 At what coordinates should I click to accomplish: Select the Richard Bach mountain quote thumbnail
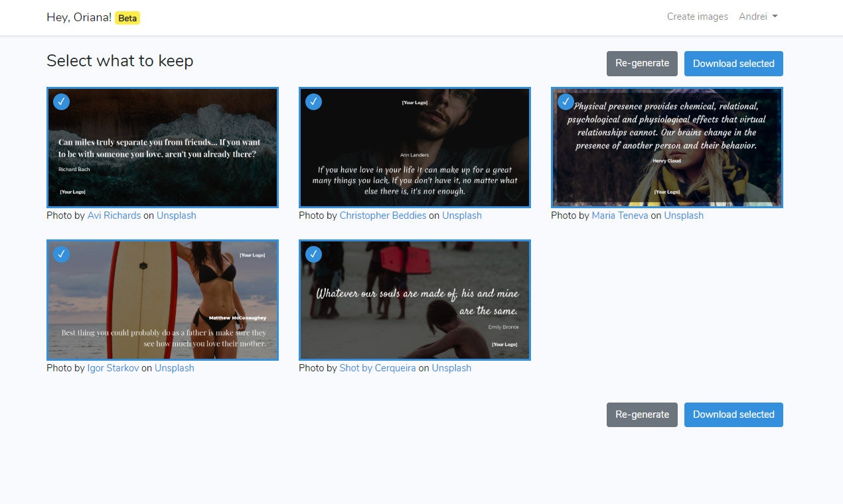(x=163, y=147)
